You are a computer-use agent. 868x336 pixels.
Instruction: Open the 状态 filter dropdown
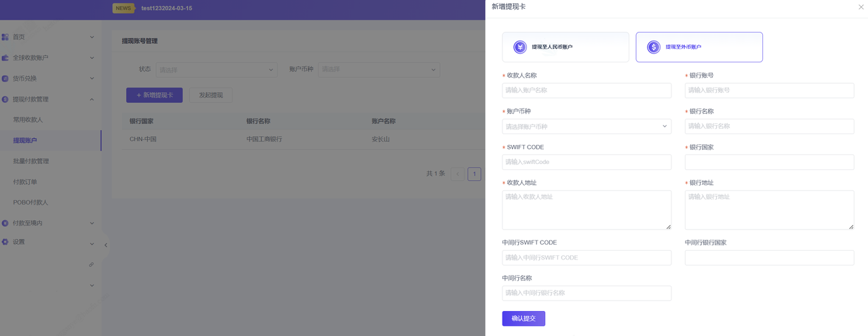216,70
